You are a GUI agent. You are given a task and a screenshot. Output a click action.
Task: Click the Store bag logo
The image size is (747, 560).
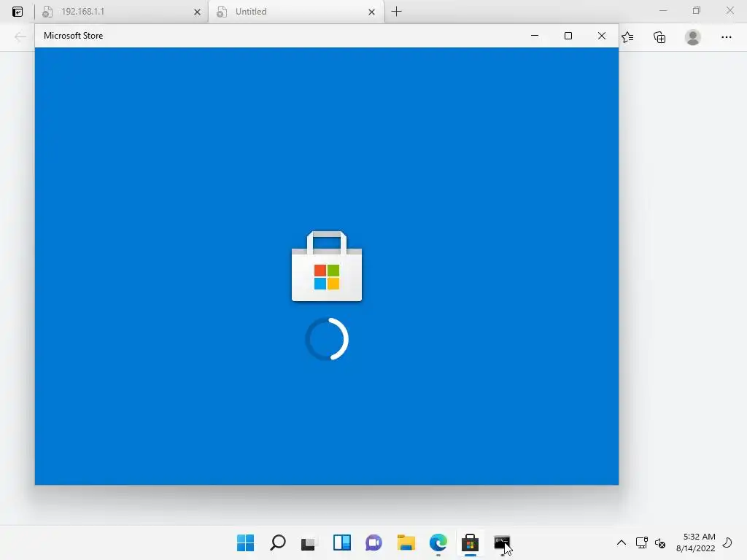(327, 266)
